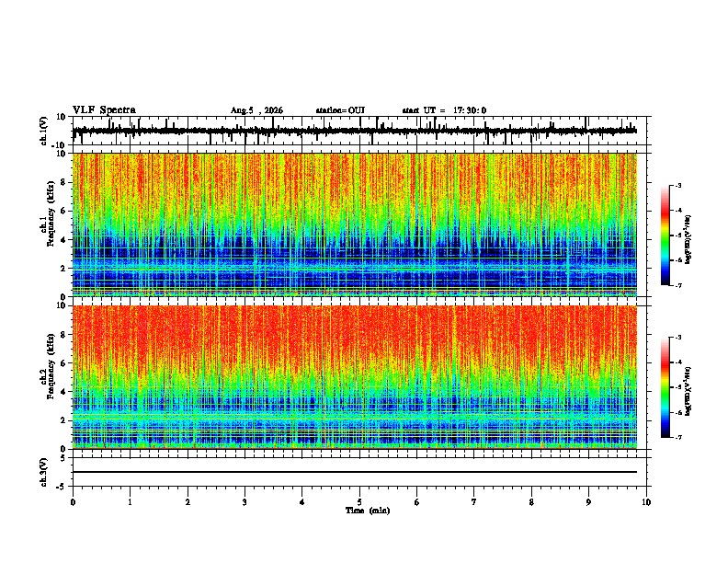728x563 pixels.
Task: Click the "-7" label on ch.2 color scale
Action: [x=677, y=438]
